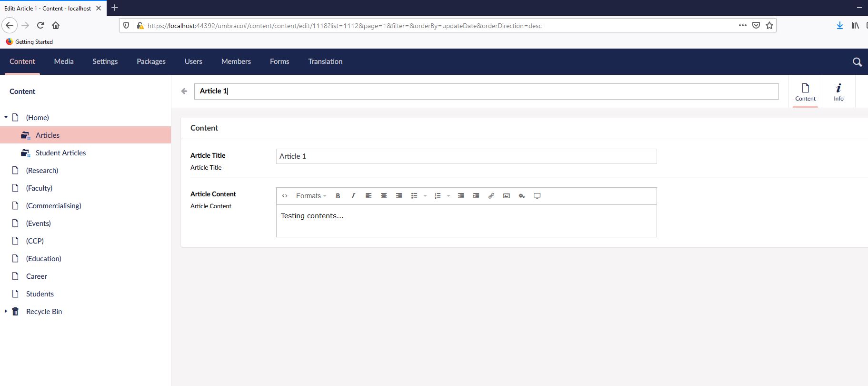The image size is (868, 386).
Task: Select (Events) node in tree
Action: tap(39, 223)
